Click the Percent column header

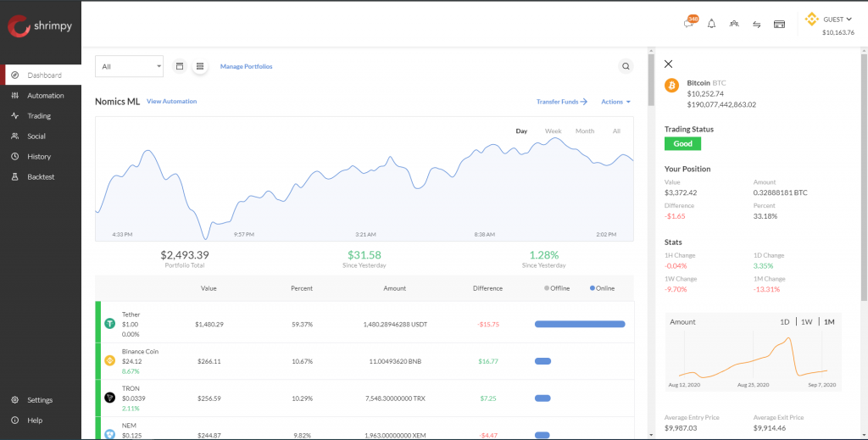[302, 288]
